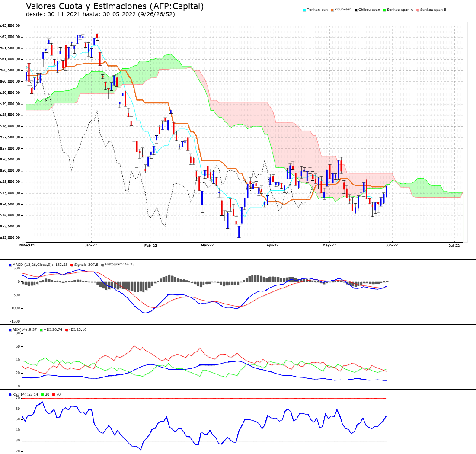This screenshot has width=476, height=454.
Task: Click the Jun-22 date axis label
Action: click(392, 245)
